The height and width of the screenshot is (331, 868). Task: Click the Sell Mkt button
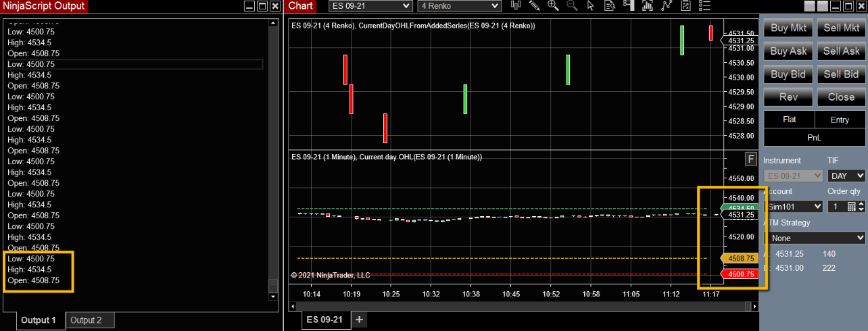(842, 28)
